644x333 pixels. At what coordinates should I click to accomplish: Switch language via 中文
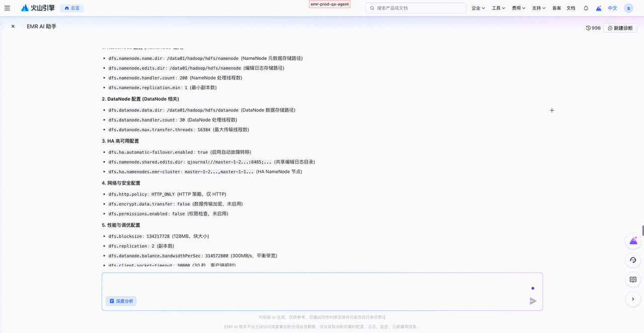click(x=612, y=8)
